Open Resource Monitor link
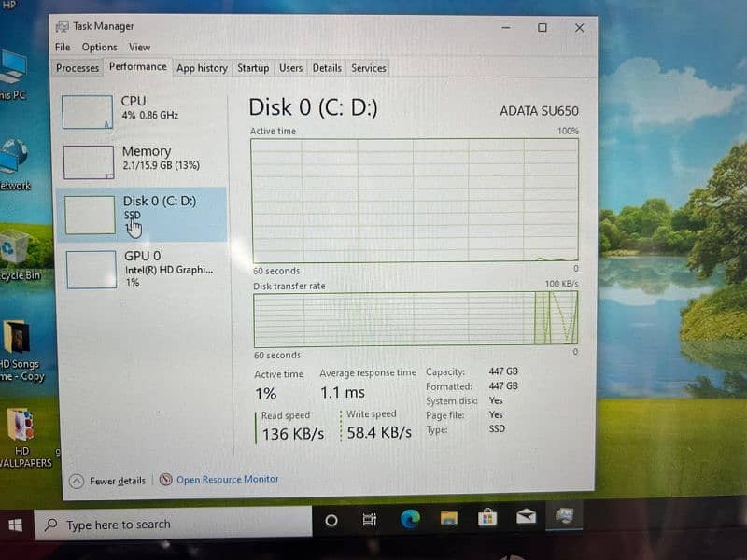The height and width of the screenshot is (560, 747). (x=227, y=479)
